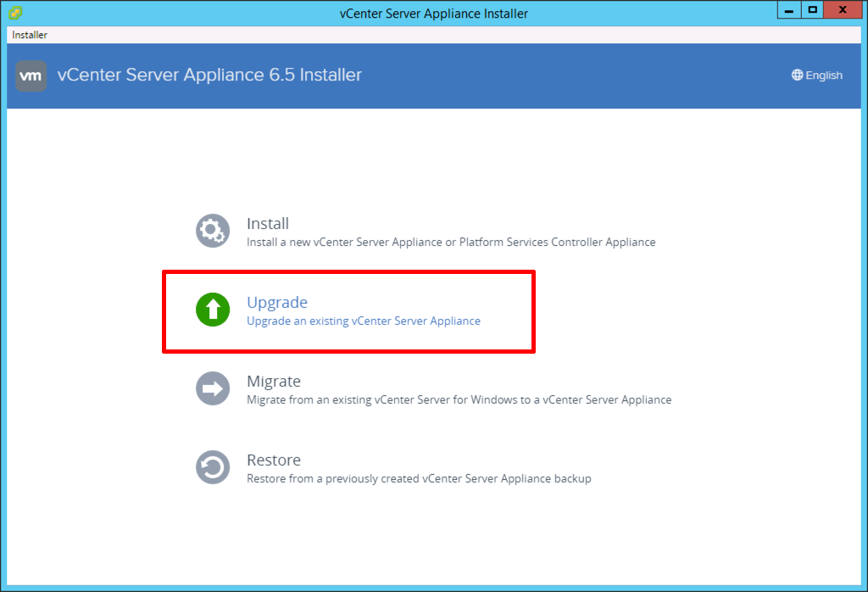Select the Restore heading link
The width and height of the screenshot is (868, 592).
pyautogui.click(x=274, y=461)
